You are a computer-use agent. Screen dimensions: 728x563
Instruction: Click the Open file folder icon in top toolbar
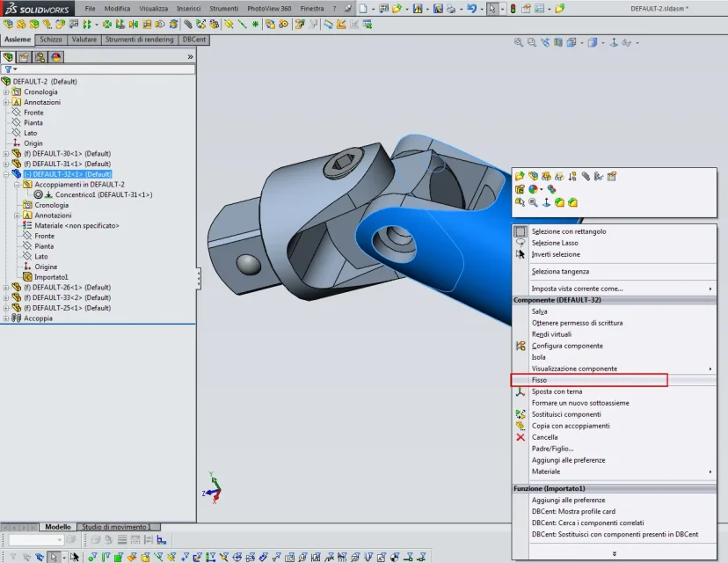(x=397, y=9)
